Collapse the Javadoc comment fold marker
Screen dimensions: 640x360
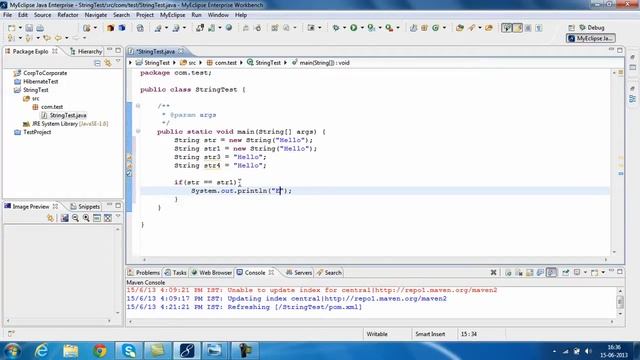138,106
